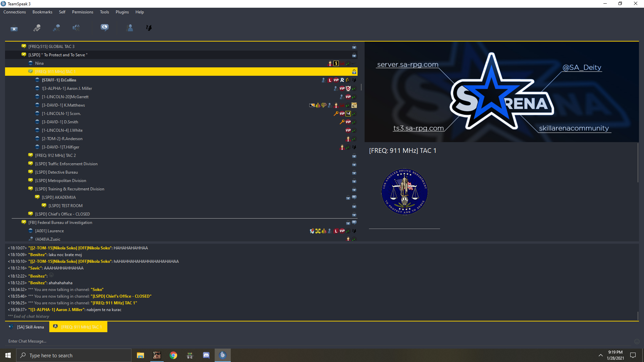Open the Bookmarks menu
The image size is (644, 362).
[42, 12]
